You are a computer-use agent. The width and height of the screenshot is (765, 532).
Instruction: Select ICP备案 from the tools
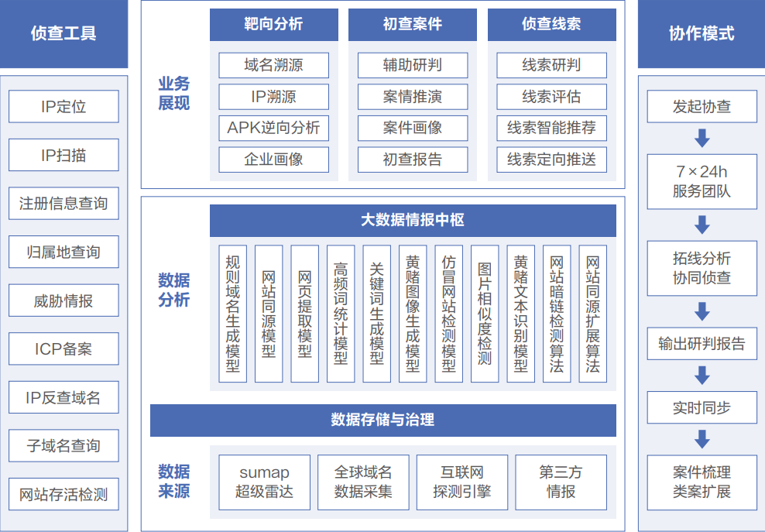tap(63, 349)
